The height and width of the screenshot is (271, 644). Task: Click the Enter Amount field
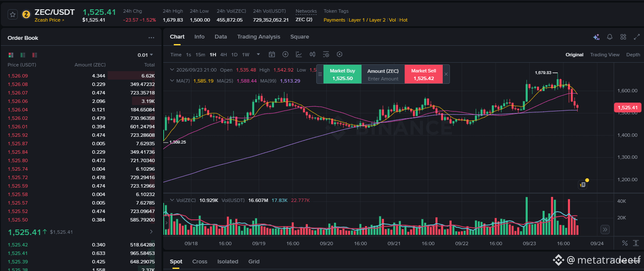coord(383,79)
